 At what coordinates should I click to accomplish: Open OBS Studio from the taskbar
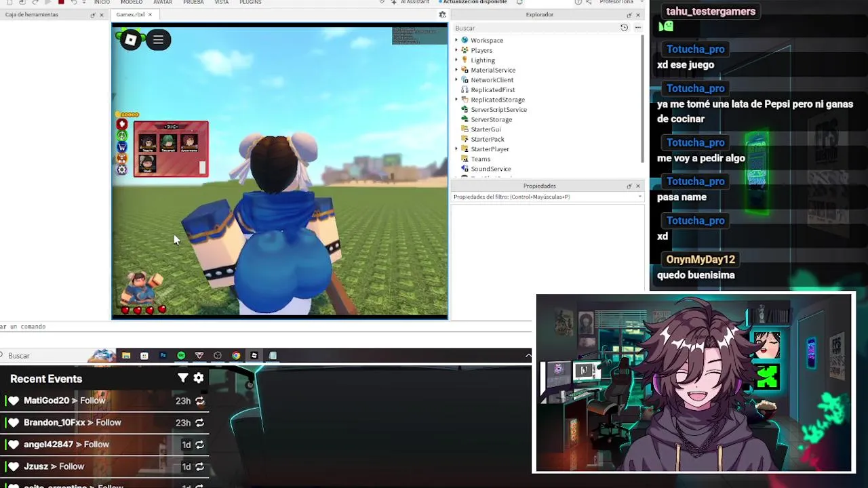(x=218, y=355)
